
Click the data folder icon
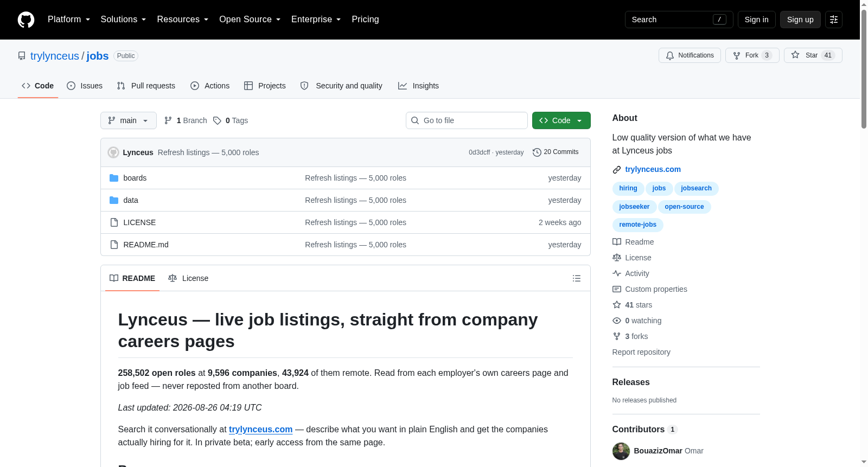point(114,200)
